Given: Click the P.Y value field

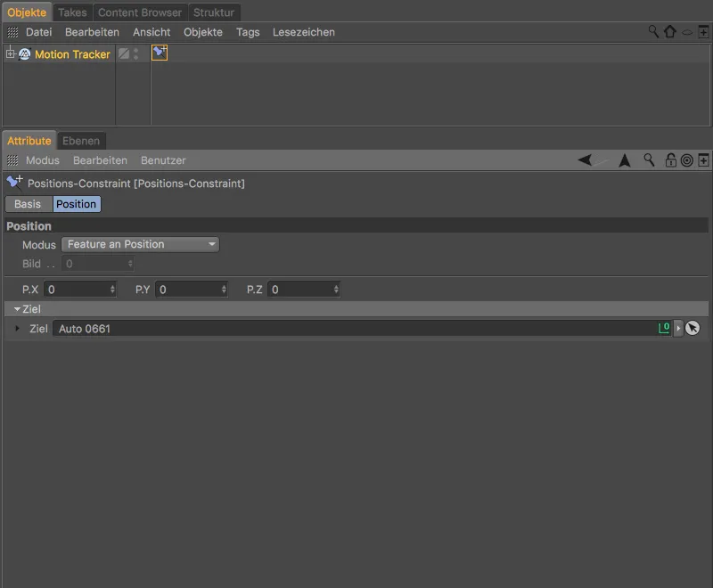Looking at the screenshot, I should click(192, 290).
